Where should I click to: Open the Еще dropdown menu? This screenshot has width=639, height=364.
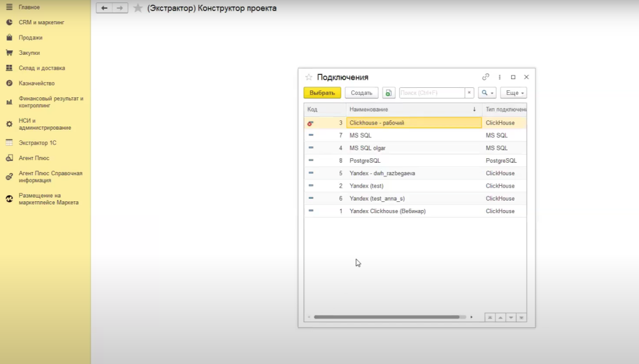[513, 93]
